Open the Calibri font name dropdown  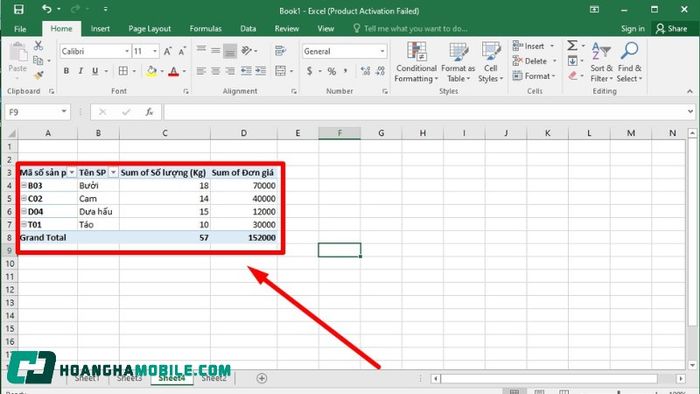(127, 51)
